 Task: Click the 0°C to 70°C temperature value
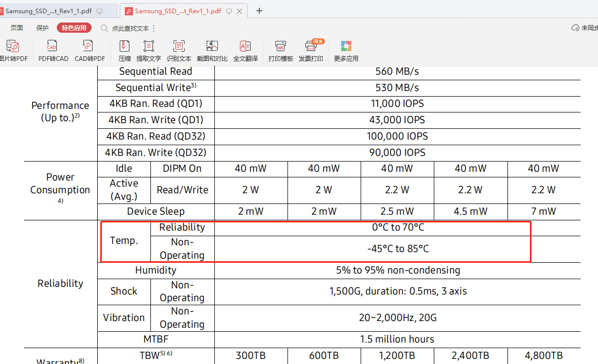[398, 227]
